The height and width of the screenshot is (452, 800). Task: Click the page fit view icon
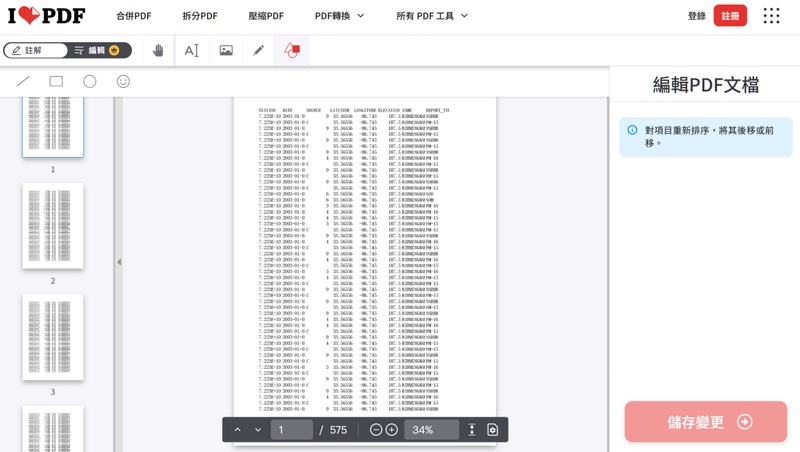click(492, 430)
